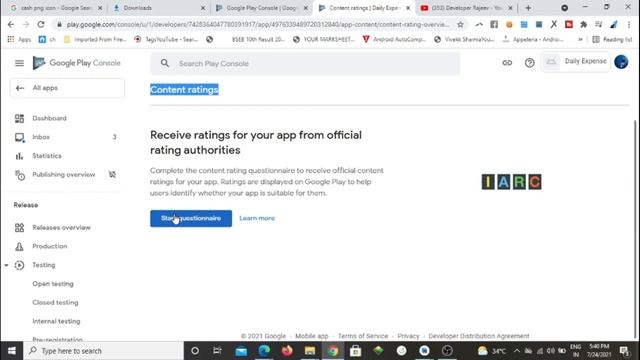Open Mobile app footer link
The image size is (640, 360).
[312, 336]
